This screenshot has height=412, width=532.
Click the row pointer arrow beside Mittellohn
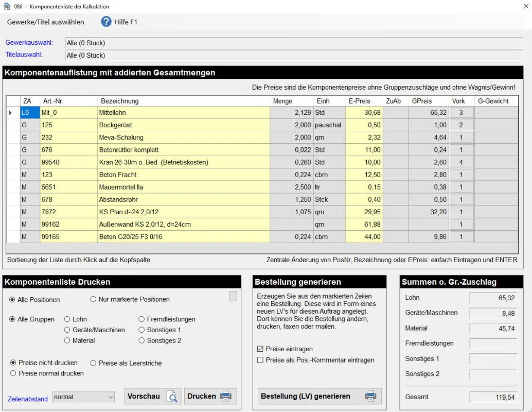tap(11, 113)
